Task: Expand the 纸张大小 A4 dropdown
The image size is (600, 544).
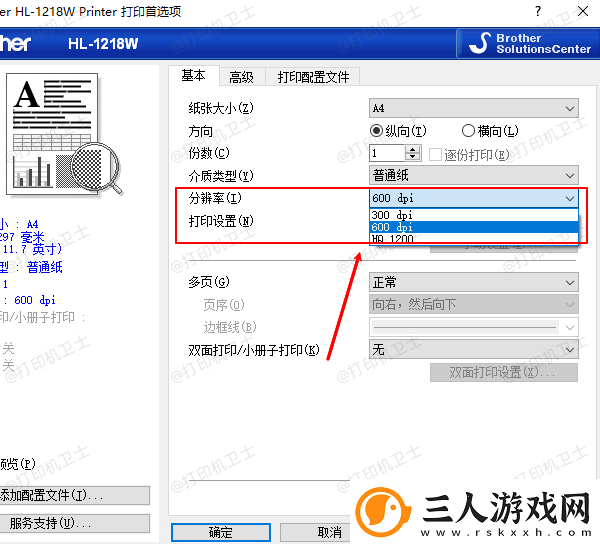Action: (474, 108)
